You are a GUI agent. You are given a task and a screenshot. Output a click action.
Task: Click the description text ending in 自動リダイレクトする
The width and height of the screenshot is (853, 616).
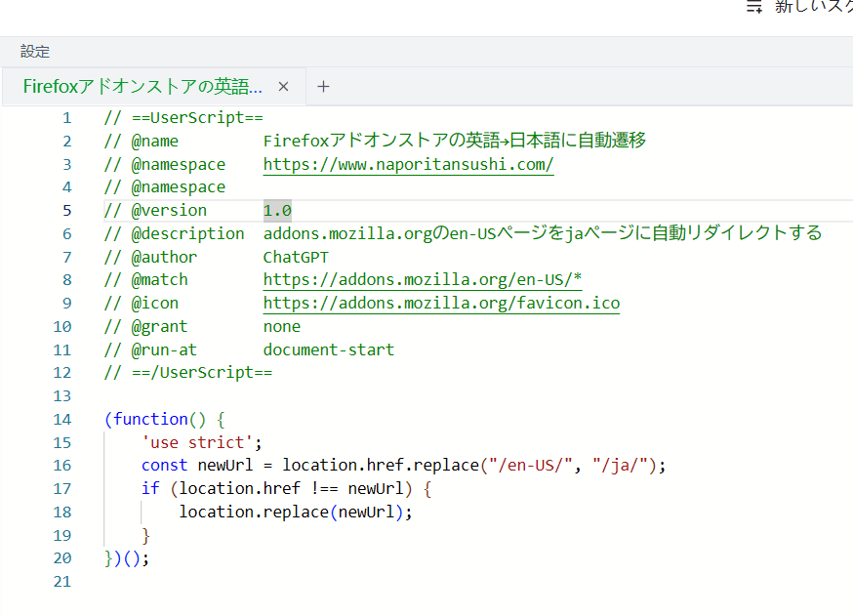(543, 234)
